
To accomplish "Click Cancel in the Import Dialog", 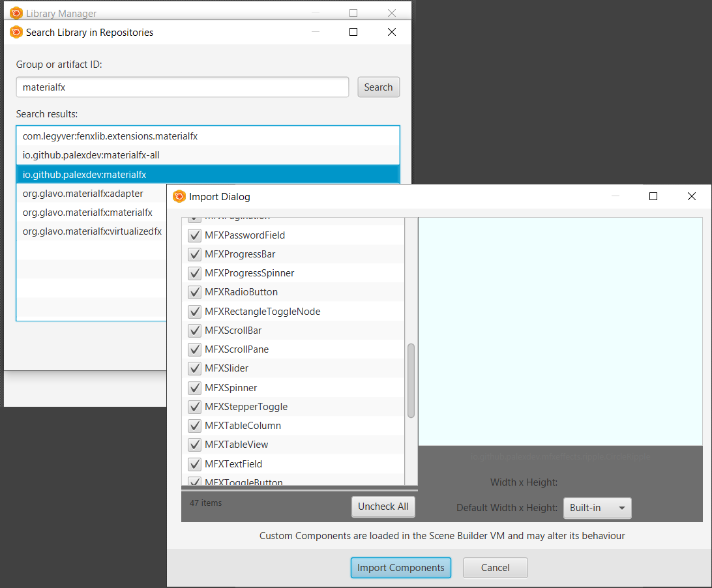I will pyautogui.click(x=495, y=567).
